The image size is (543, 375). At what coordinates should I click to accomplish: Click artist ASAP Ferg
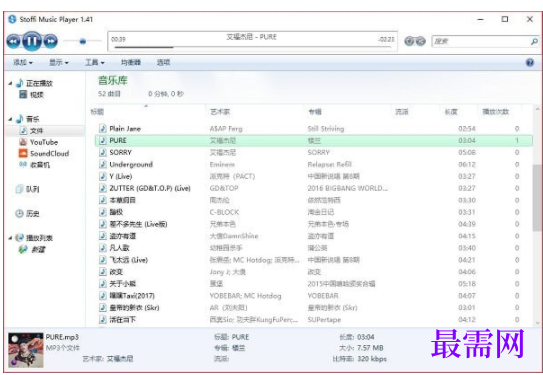(x=226, y=129)
